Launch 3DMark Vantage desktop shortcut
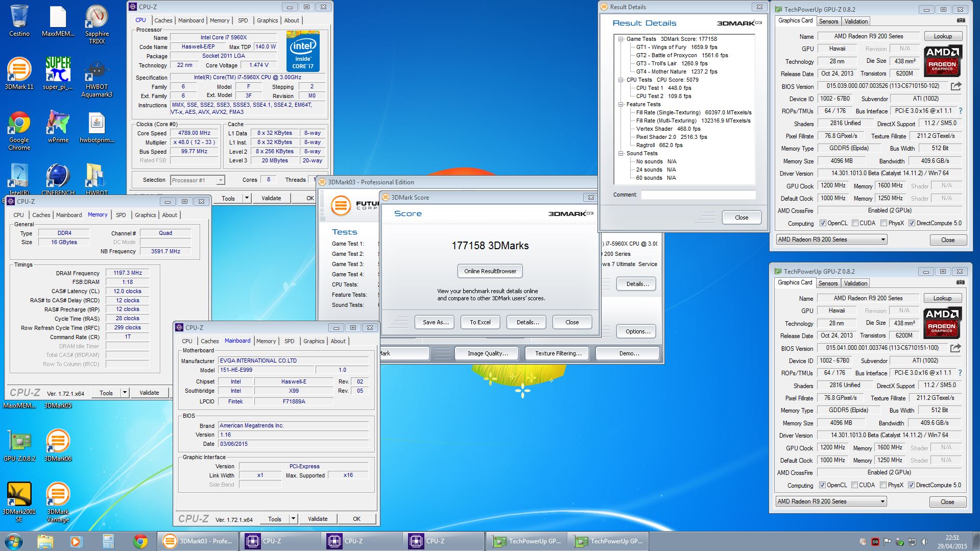 [58, 502]
